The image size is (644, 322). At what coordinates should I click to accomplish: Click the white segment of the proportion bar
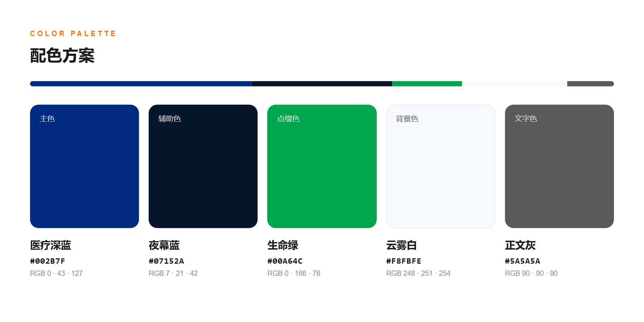[x=515, y=84]
